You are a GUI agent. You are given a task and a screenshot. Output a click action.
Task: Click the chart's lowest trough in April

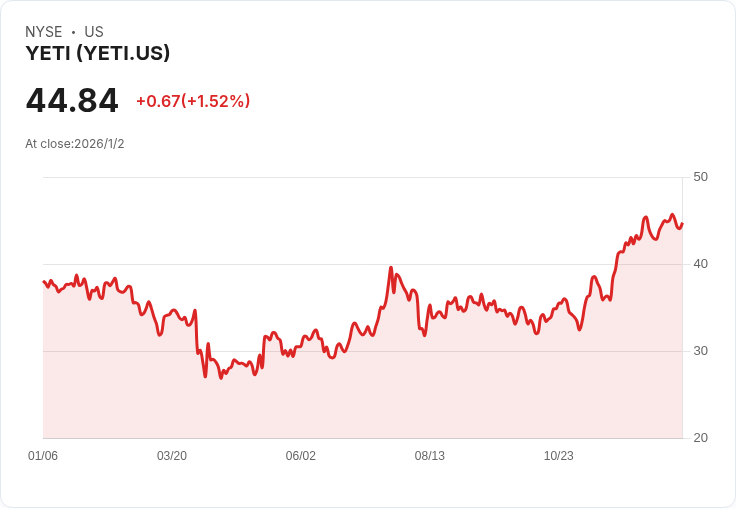pyautogui.click(x=221, y=377)
